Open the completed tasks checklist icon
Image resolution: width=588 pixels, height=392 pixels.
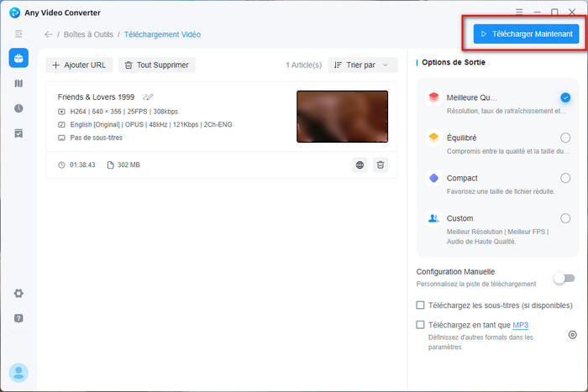[x=18, y=133]
